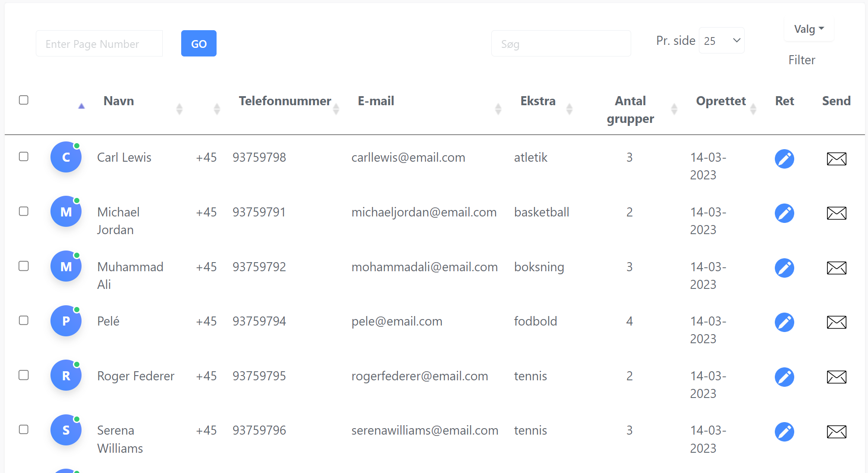Open the Pr. side 25 dropdown

click(x=721, y=41)
